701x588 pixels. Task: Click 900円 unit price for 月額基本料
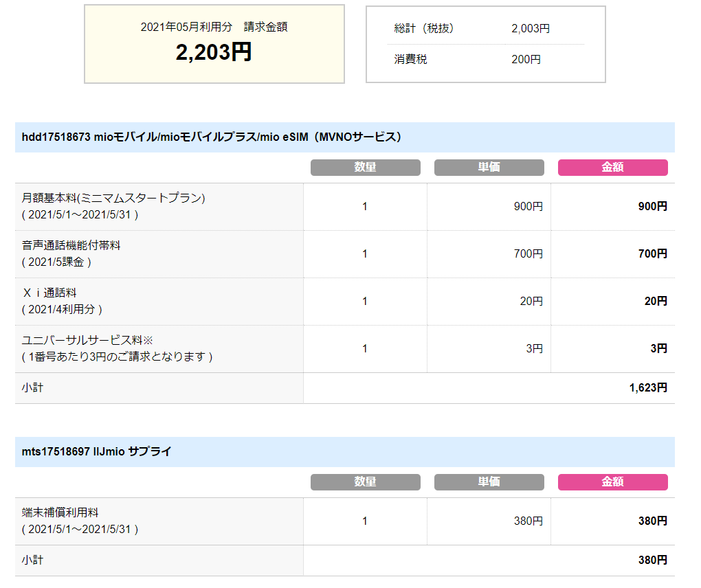pos(528,207)
